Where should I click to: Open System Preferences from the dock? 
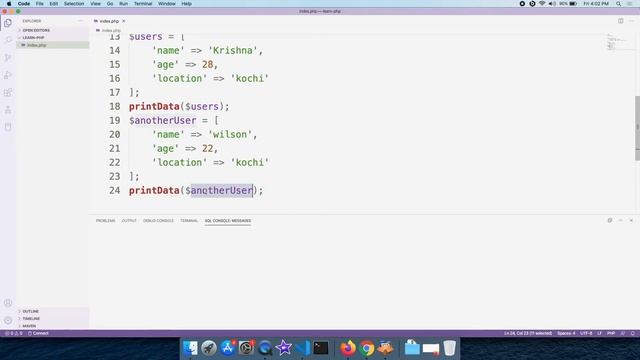click(x=247, y=348)
